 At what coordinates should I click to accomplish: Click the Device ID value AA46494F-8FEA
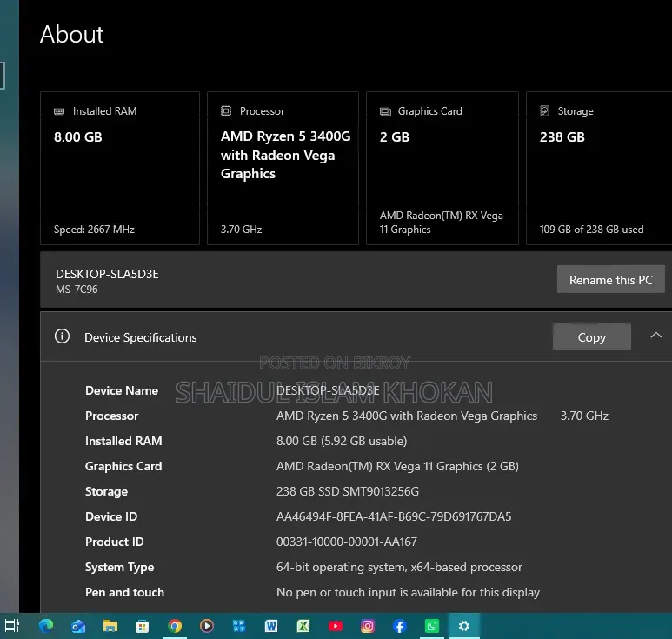394,516
